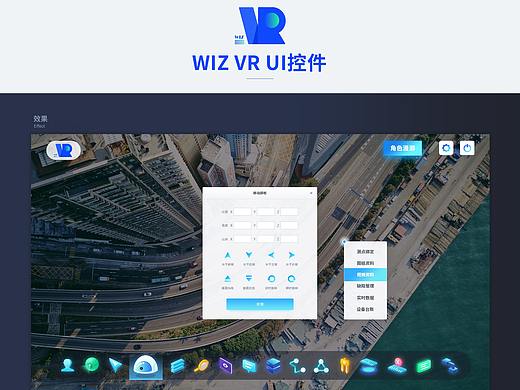The width and height of the screenshot is (520, 390).
Task: Click the move-right arrow in dialog
Action: pyautogui.click(x=292, y=255)
